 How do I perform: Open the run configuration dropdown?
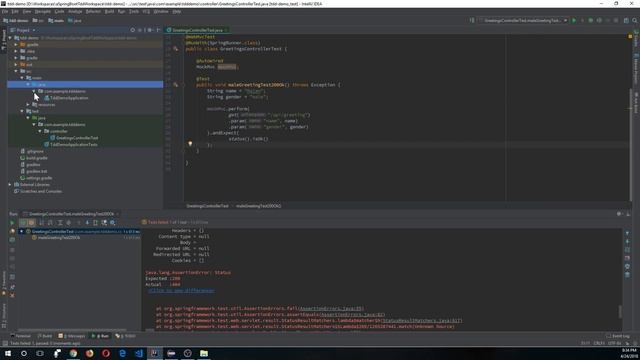[524, 20]
